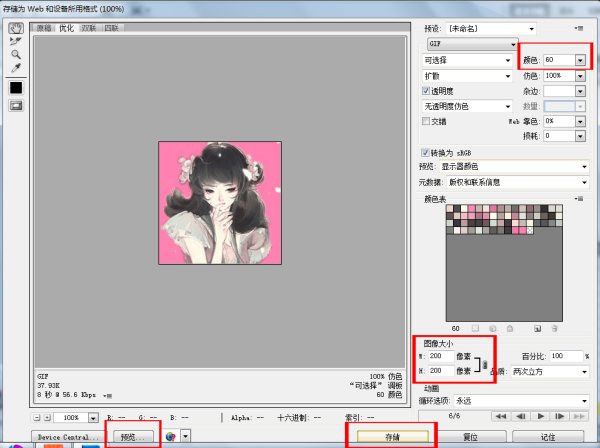Click shift to web palette cube icon

pyautogui.click(x=493, y=329)
